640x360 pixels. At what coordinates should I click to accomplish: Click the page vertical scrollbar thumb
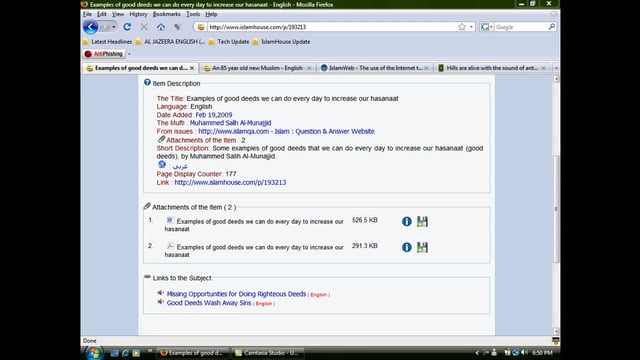[556, 209]
